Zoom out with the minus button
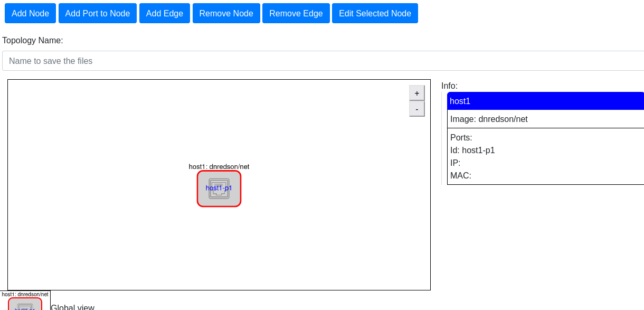 416,109
